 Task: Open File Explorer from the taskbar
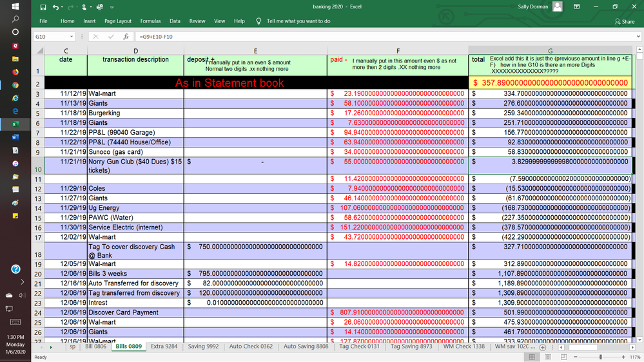15,59
